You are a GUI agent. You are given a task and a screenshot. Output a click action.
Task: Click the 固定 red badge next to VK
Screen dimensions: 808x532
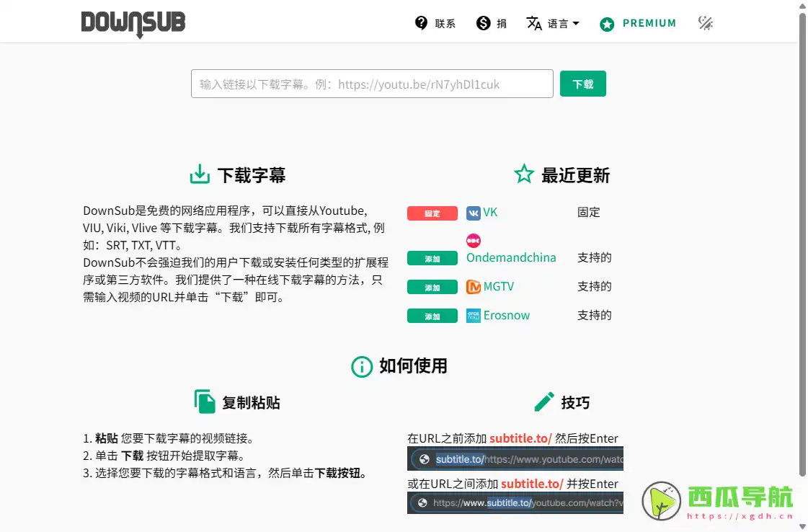(432, 213)
